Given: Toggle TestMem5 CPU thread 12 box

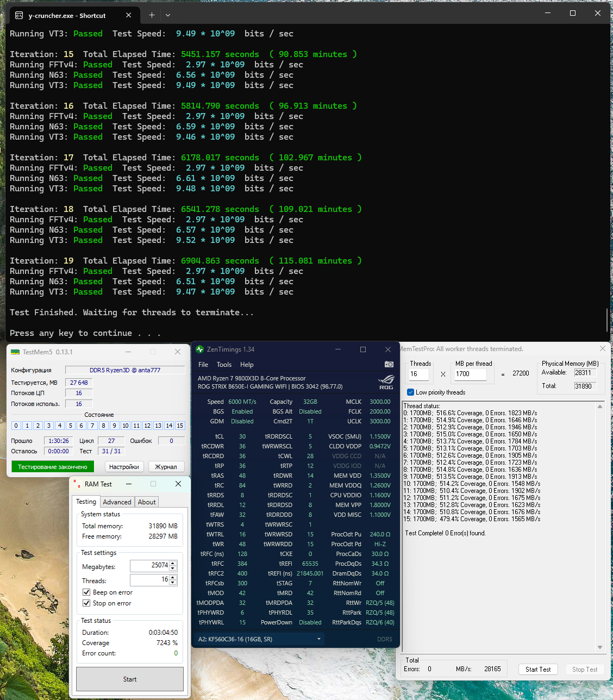Looking at the screenshot, I should 147,426.
